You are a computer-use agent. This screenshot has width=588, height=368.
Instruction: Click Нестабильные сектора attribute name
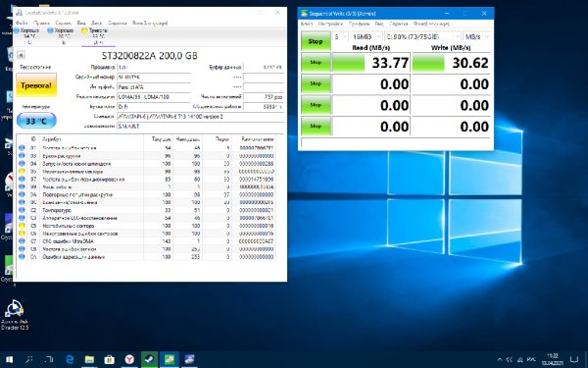(69, 226)
